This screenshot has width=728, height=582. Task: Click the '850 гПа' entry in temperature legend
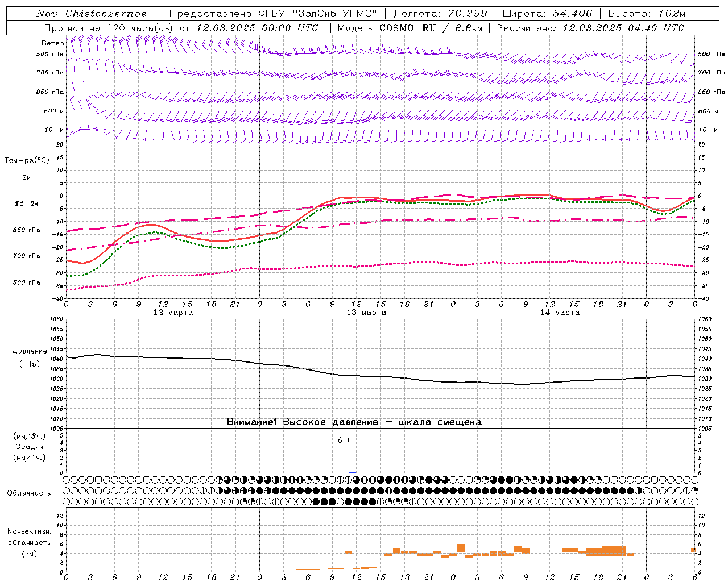pyautogui.click(x=27, y=230)
